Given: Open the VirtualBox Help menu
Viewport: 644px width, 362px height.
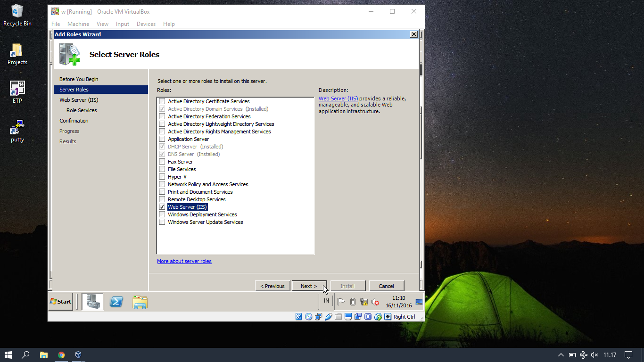Looking at the screenshot, I should 169,24.
